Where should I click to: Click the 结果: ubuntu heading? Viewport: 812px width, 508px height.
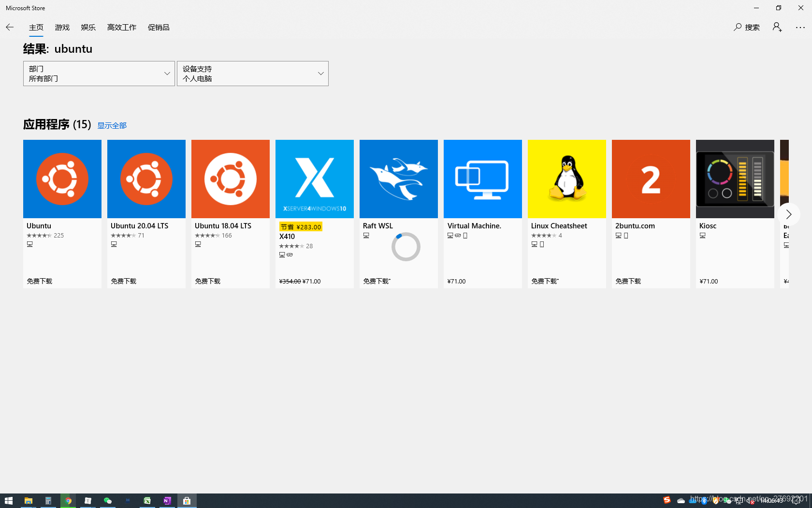click(58, 49)
